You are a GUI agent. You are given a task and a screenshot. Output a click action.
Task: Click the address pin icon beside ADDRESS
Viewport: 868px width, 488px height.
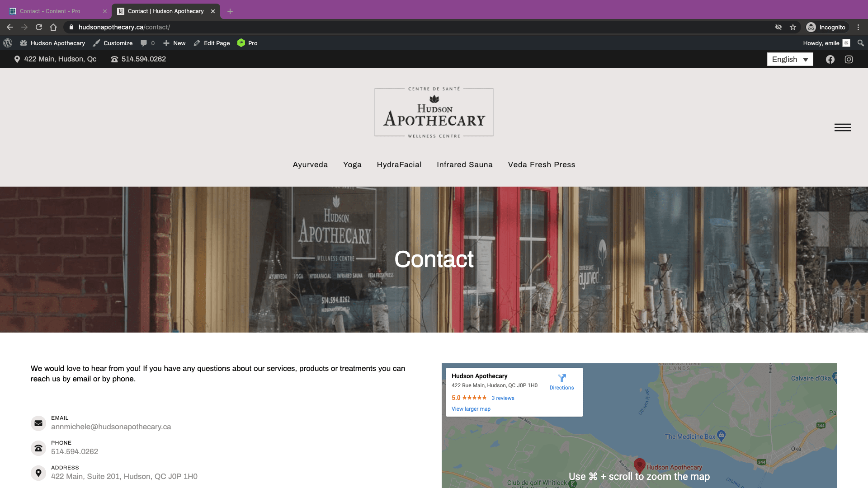pos(38,473)
